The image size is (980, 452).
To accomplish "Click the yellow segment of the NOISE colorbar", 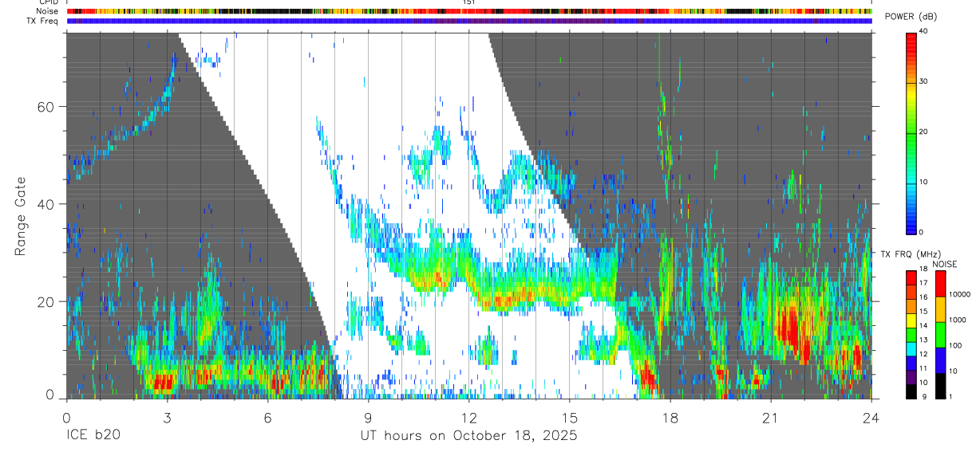I will 941,309.
